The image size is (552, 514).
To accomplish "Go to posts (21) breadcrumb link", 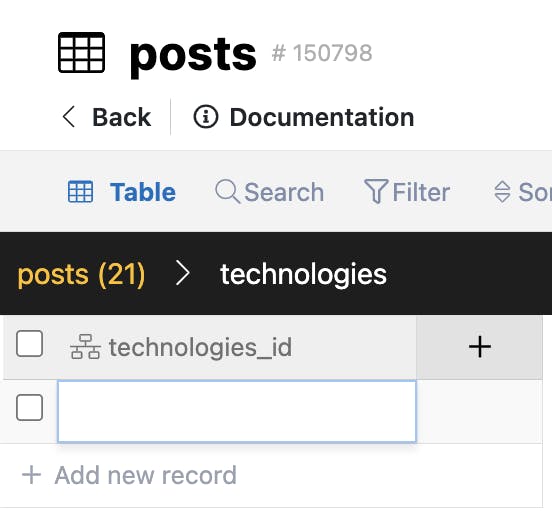I will (81, 275).
